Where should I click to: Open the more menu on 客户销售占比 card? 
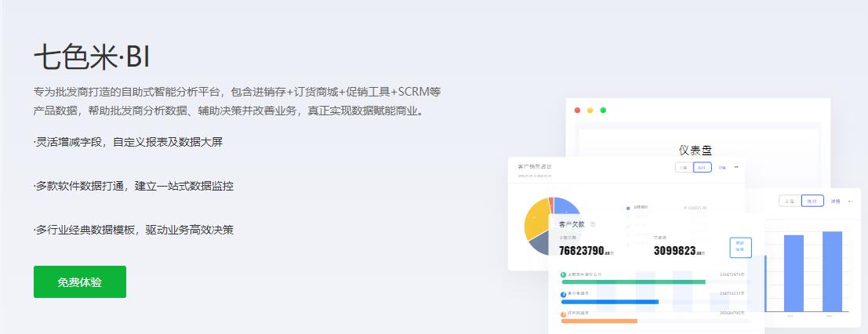pyautogui.click(x=736, y=167)
